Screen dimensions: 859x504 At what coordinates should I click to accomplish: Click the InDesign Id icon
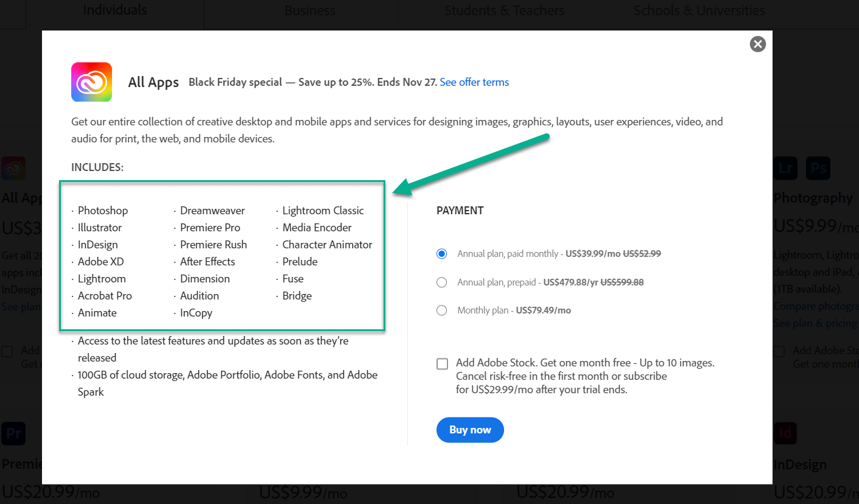pyautogui.click(x=785, y=433)
